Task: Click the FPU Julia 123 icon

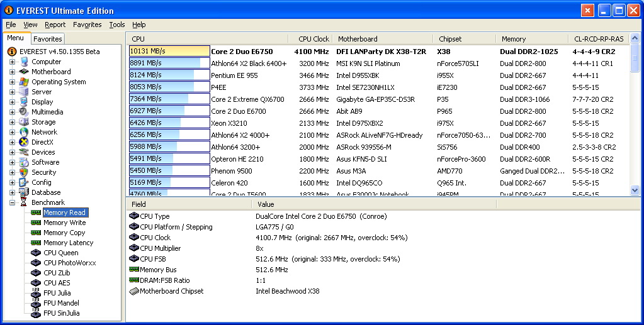Action: pyautogui.click(x=36, y=292)
